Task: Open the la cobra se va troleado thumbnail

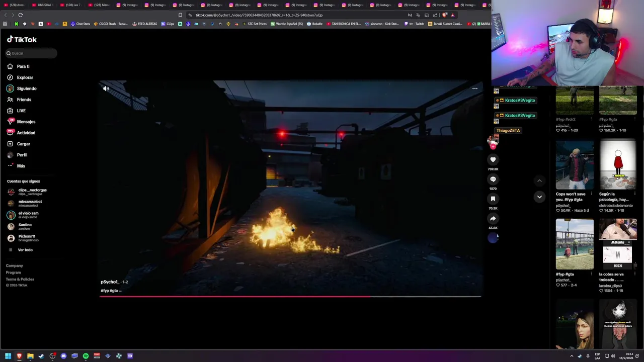Action: 618,244
